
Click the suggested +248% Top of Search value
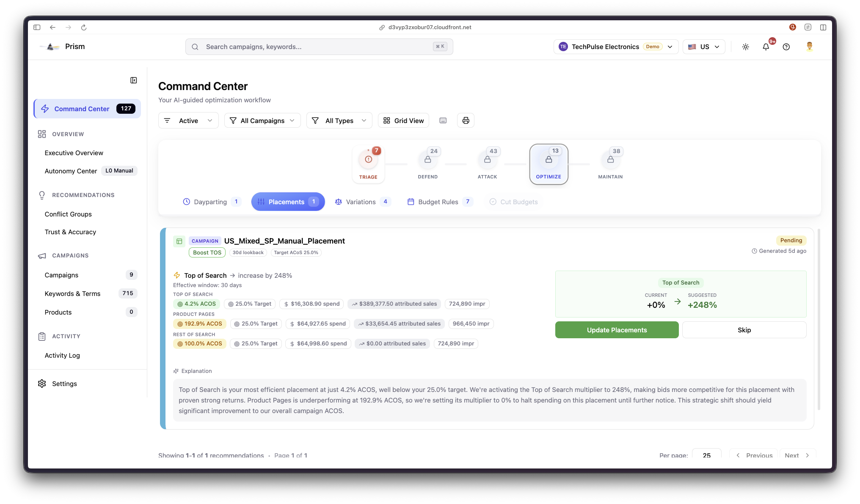coord(702,304)
